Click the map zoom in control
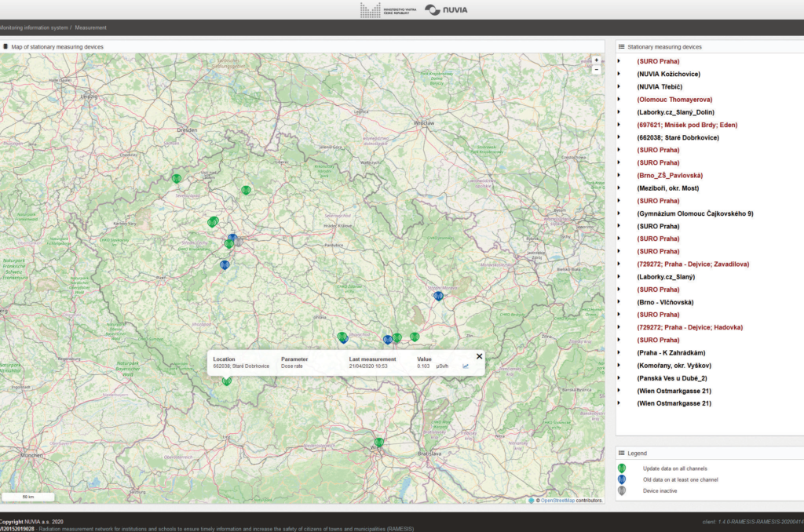The image size is (804, 532). point(595,59)
